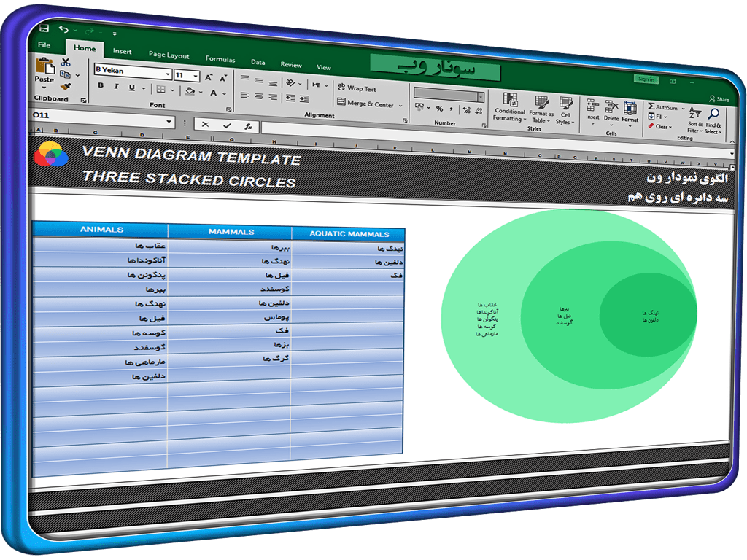Open Find & Select magnifier menu
Image resolution: width=747 pixels, height=560 pixels.
click(713, 121)
